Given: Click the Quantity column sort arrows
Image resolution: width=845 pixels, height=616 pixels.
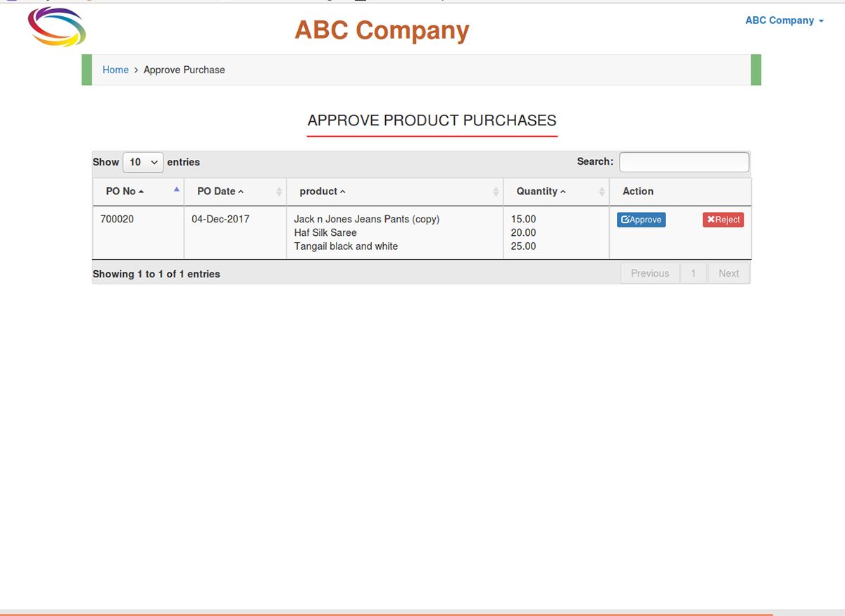Looking at the screenshot, I should [x=602, y=191].
